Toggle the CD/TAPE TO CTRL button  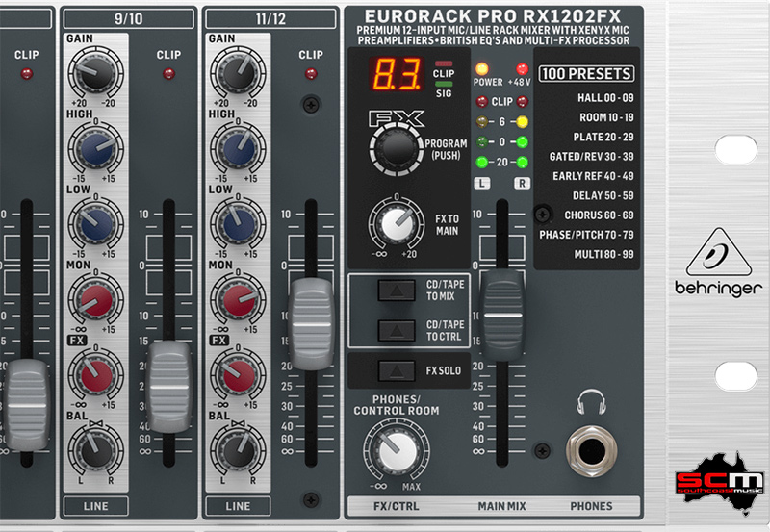[x=397, y=330]
